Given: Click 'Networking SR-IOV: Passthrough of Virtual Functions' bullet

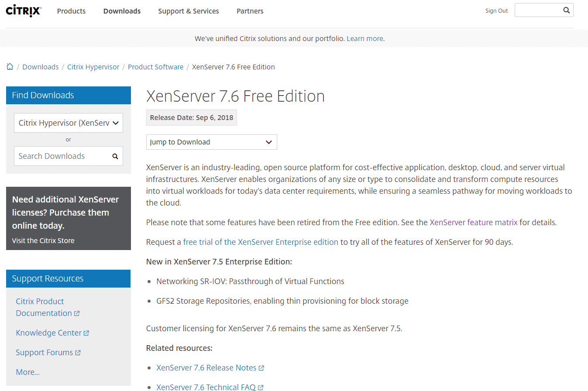Looking at the screenshot, I should tap(250, 281).
